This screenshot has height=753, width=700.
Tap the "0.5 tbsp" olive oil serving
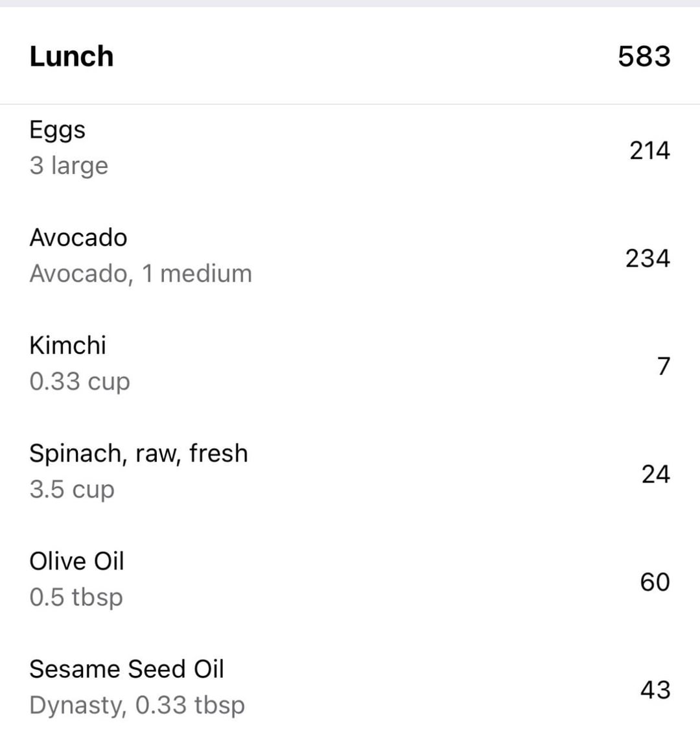click(x=76, y=597)
